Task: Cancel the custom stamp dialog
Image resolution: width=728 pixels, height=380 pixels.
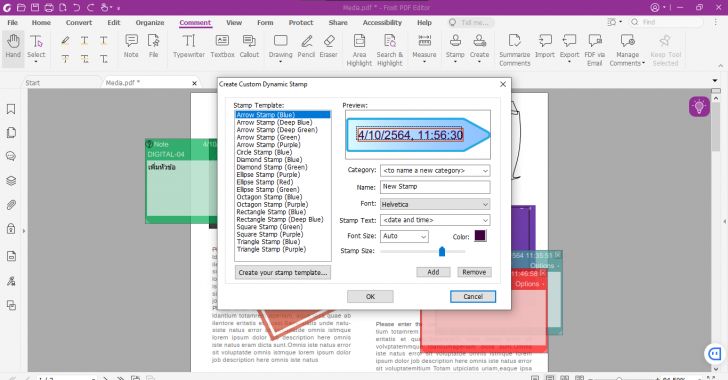Action: click(x=473, y=296)
